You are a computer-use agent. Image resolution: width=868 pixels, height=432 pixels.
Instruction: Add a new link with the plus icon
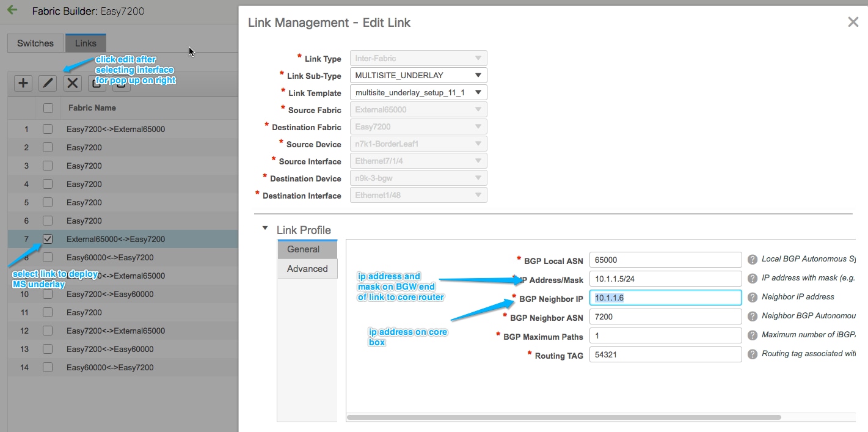tap(23, 83)
